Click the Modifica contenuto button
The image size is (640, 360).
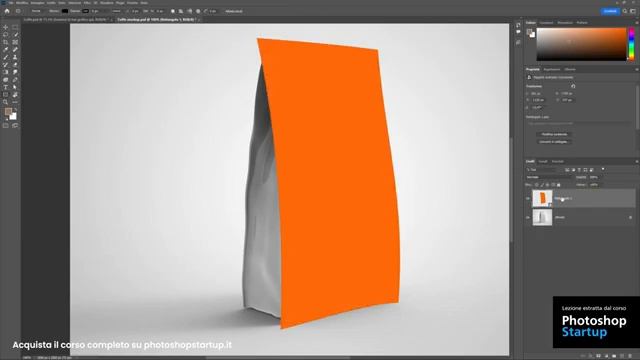point(554,134)
